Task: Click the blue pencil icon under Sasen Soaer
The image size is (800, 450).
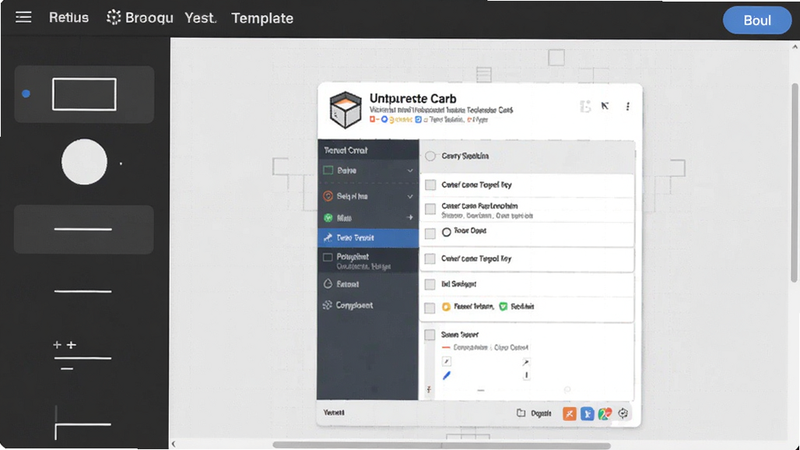Action: (x=446, y=376)
